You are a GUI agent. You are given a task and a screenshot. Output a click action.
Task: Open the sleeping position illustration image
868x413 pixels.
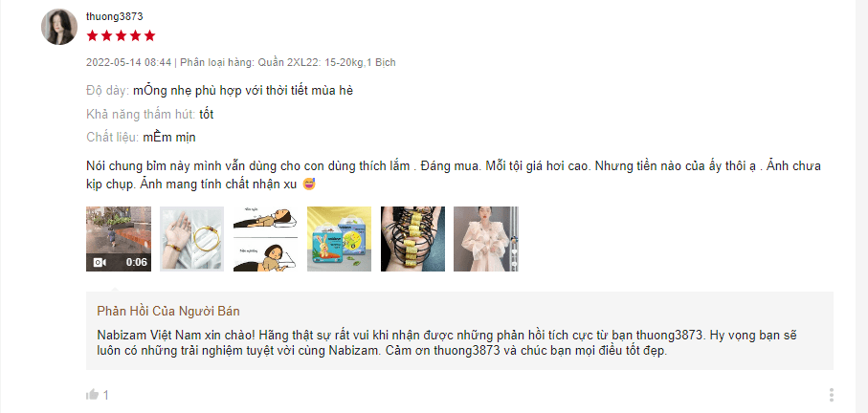pos(265,239)
